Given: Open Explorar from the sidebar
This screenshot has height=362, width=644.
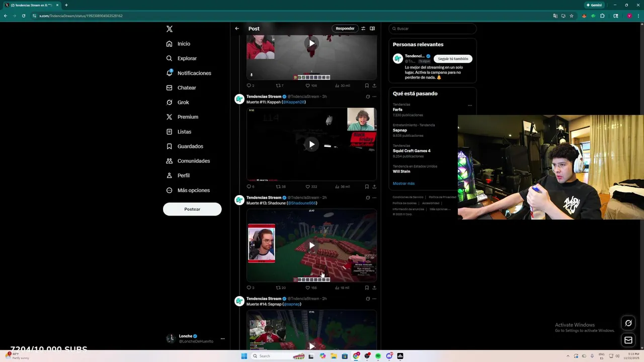Looking at the screenshot, I should coord(181,58).
